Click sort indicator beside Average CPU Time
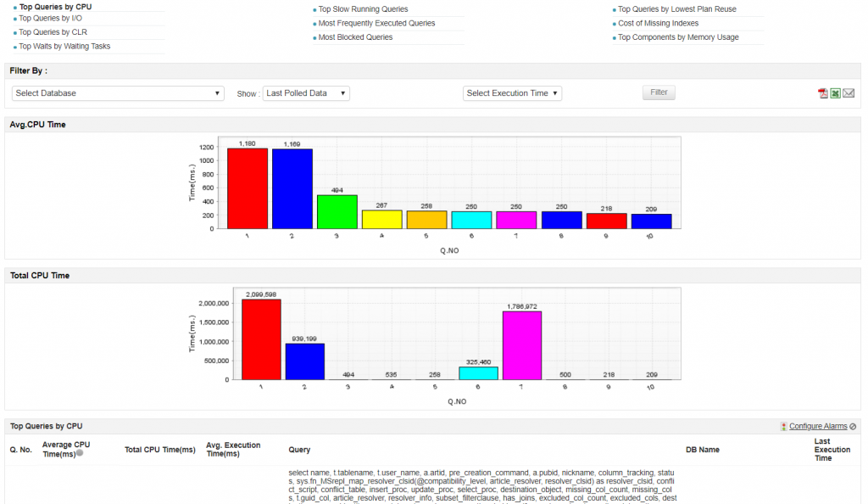This screenshot has height=504, width=868. 80,453
